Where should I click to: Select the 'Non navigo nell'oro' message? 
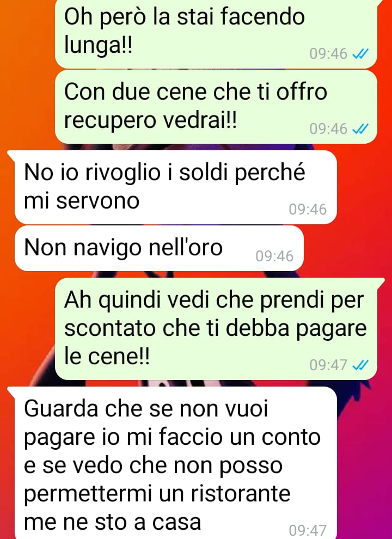click(x=159, y=248)
